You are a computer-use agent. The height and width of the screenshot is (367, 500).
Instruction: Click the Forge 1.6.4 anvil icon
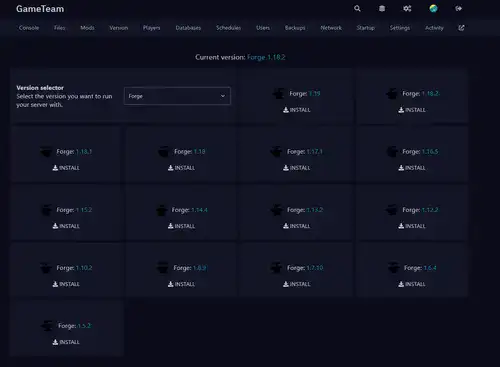(394, 268)
